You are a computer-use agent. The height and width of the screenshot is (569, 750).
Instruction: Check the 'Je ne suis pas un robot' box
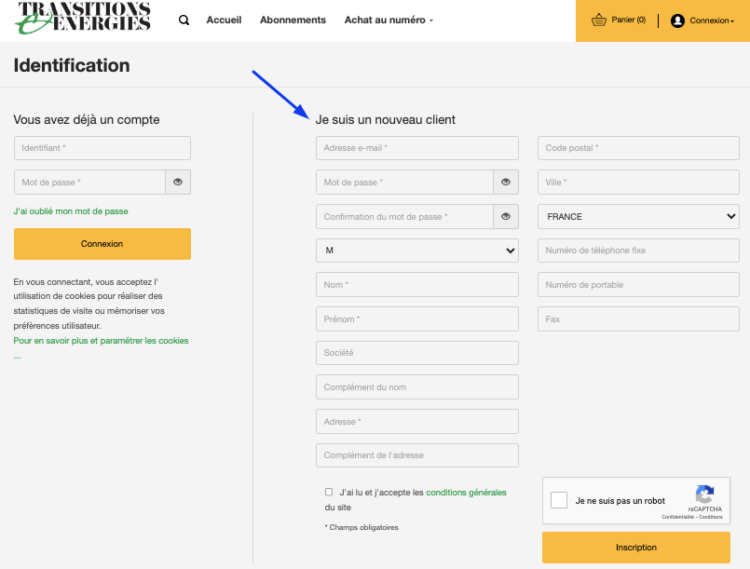tap(560, 500)
